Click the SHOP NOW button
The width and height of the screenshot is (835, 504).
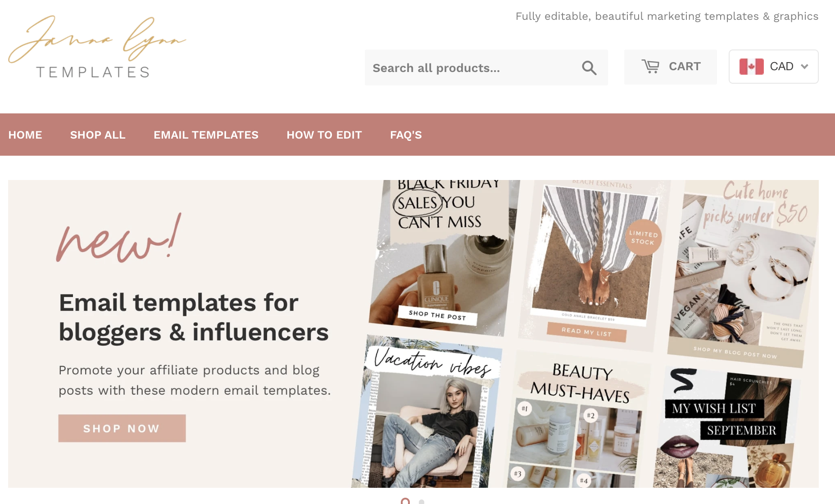(x=122, y=428)
